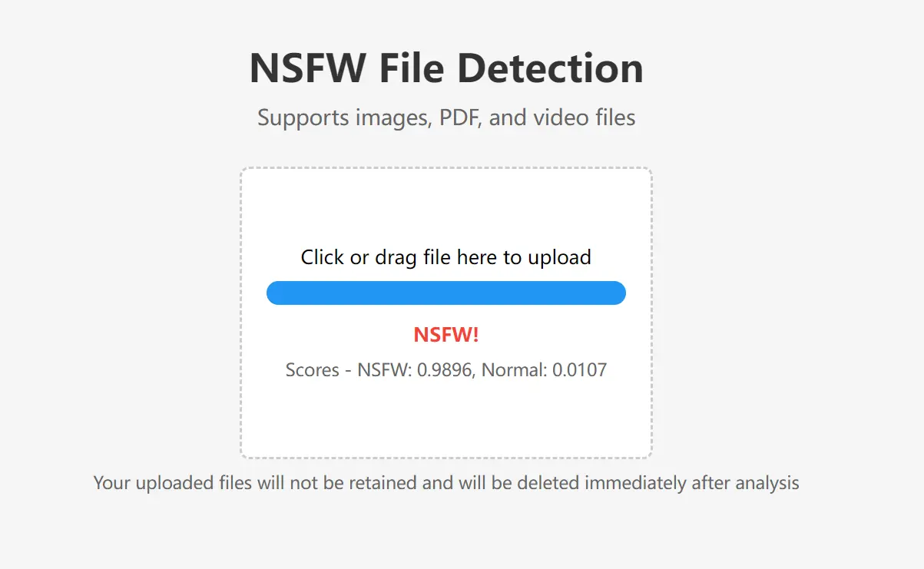Click the blue upload progress bar

445,293
